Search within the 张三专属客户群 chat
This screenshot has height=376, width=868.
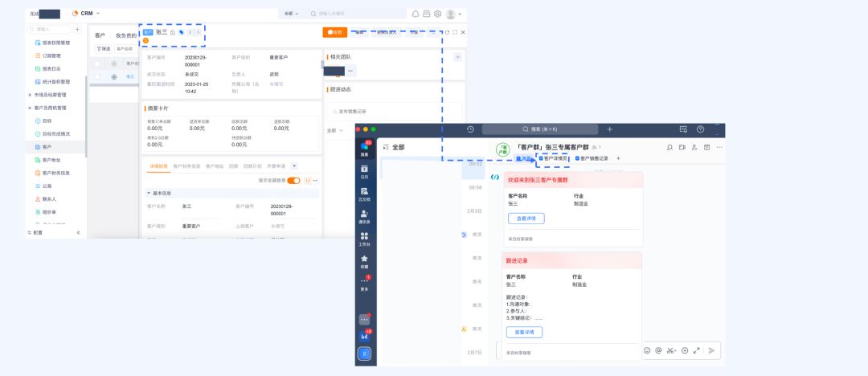(x=669, y=147)
